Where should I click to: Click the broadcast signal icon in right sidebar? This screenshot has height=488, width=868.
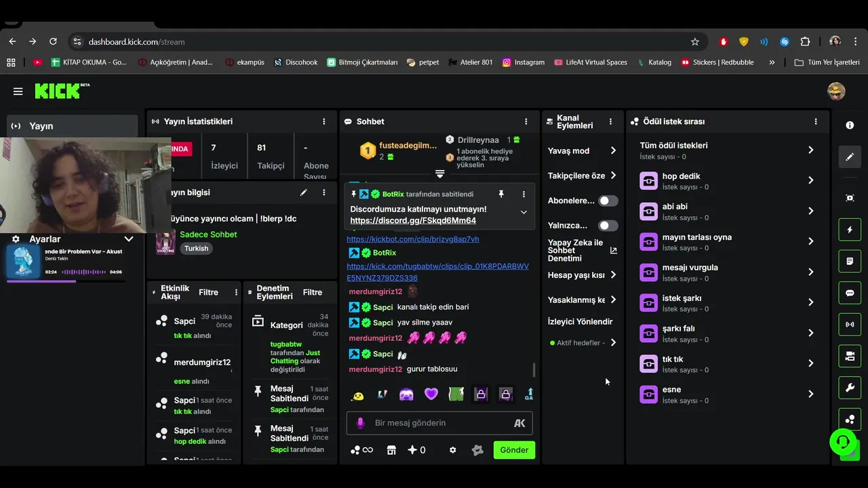click(x=850, y=325)
